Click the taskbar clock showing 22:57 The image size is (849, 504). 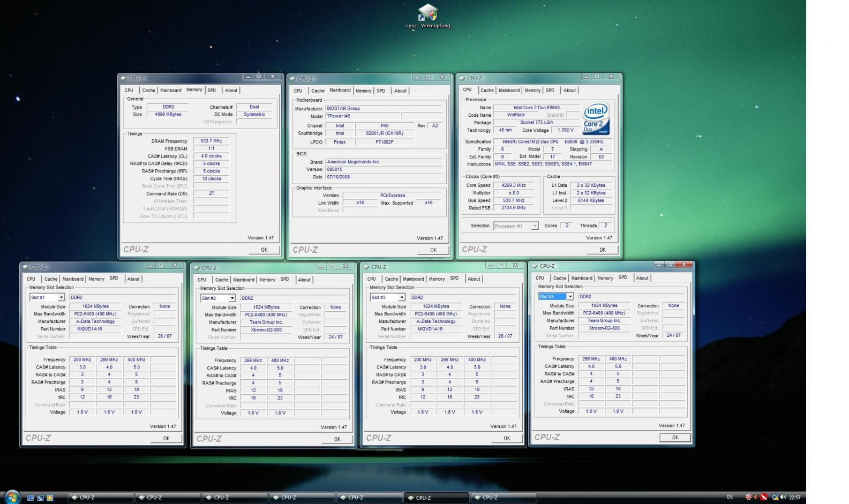(795, 498)
